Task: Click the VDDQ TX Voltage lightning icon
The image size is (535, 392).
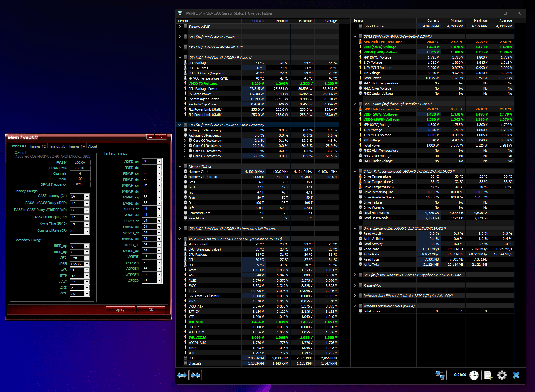Action: (185, 84)
